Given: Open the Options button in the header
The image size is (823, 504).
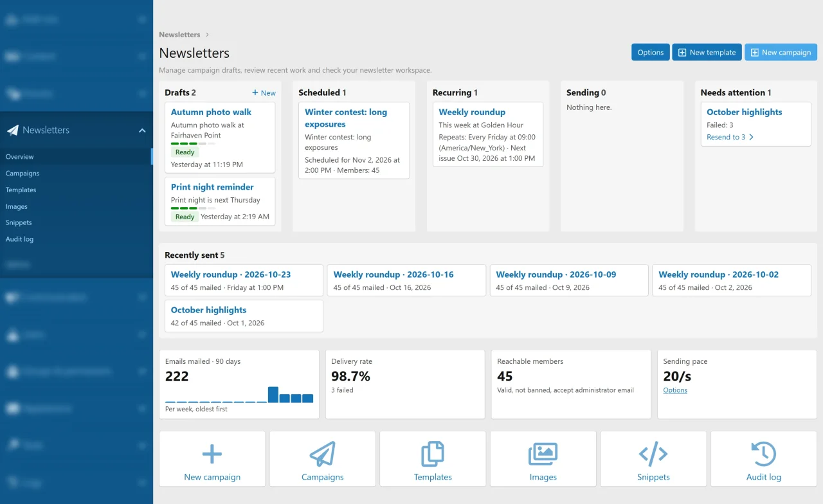Looking at the screenshot, I should tap(651, 53).
